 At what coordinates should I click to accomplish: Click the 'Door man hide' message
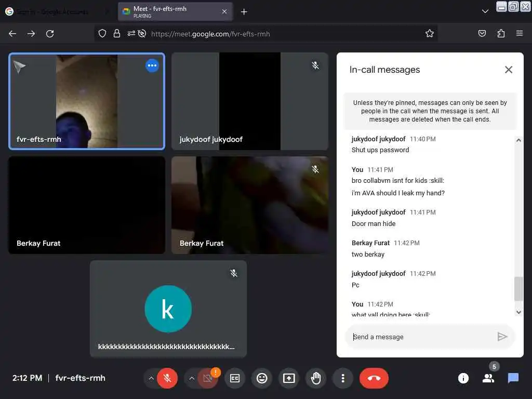[374, 223]
